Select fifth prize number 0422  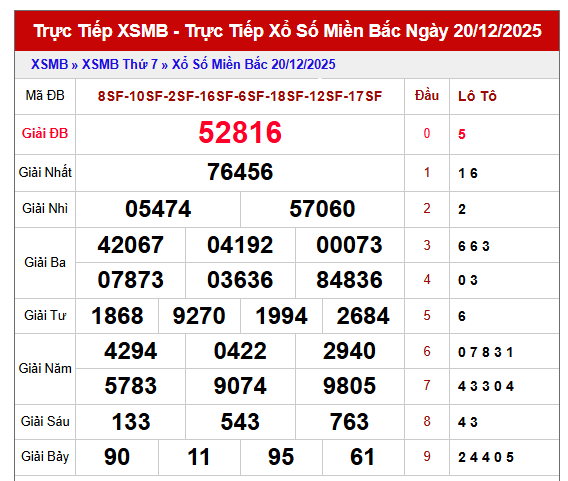click(240, 351)
